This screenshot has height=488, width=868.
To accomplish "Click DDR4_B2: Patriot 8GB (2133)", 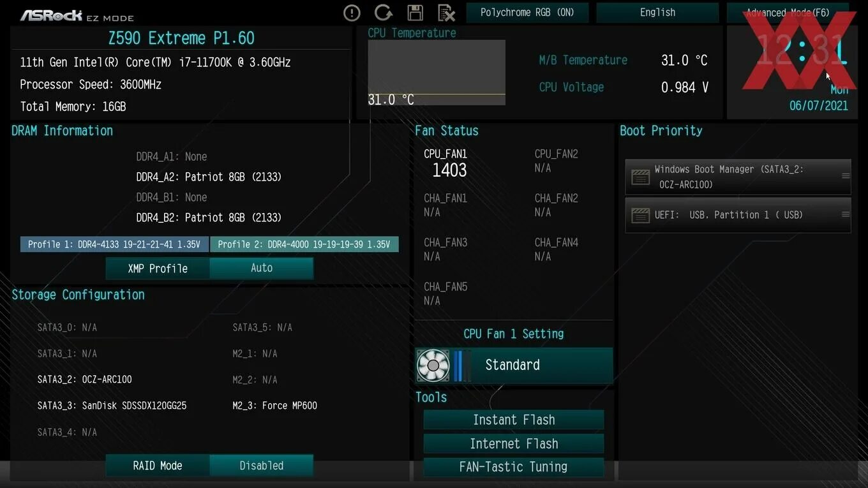I will pos(209,218).
